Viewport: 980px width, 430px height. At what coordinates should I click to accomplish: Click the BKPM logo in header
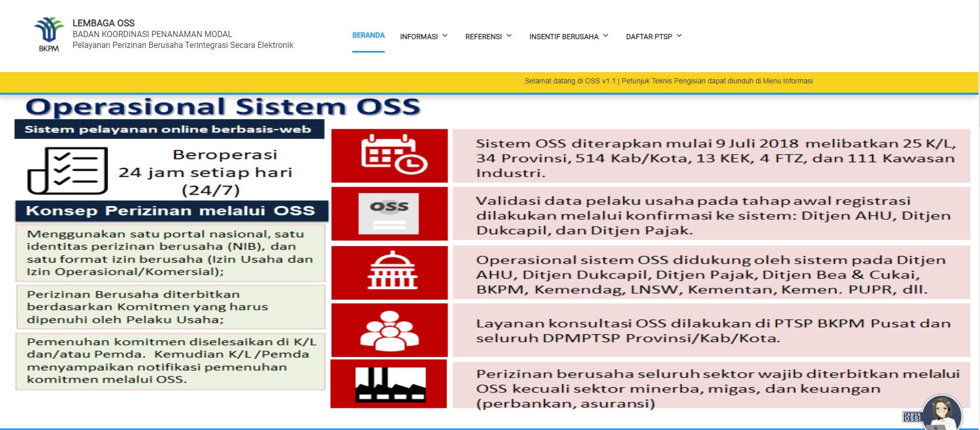[49, 34]
